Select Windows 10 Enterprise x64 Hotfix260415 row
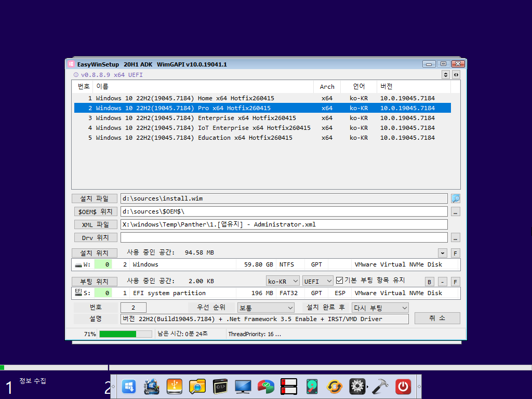 [262, 118]
